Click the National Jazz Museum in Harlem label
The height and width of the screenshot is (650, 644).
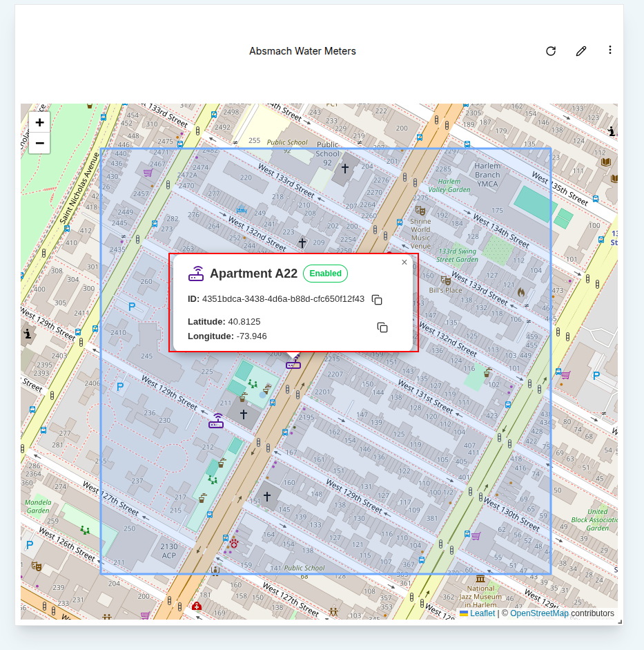480,597
